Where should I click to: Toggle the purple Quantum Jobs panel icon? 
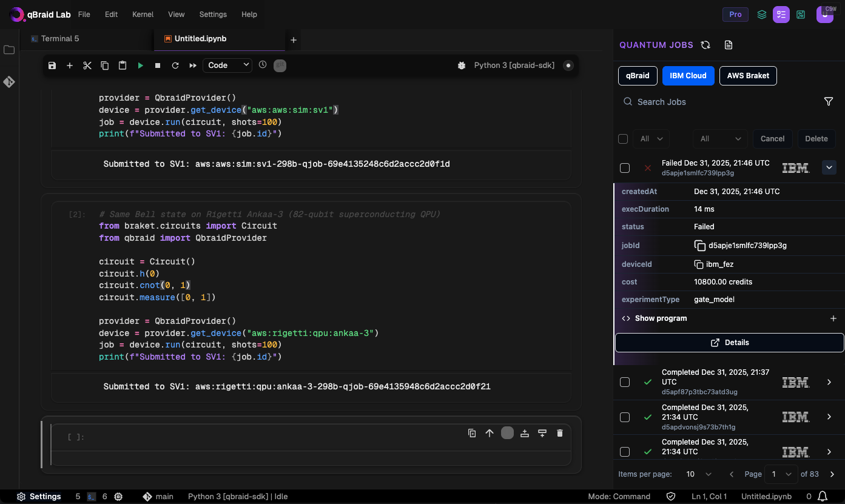pyautogui.click(x=781, y=15)
